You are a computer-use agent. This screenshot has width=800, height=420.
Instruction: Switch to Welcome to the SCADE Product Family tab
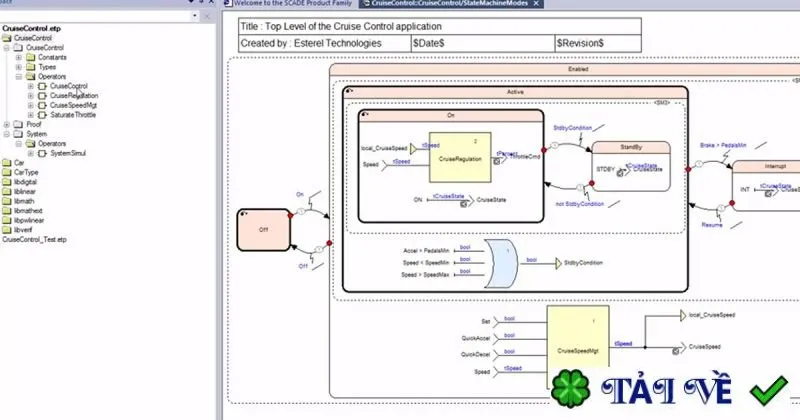pos(288,4)
